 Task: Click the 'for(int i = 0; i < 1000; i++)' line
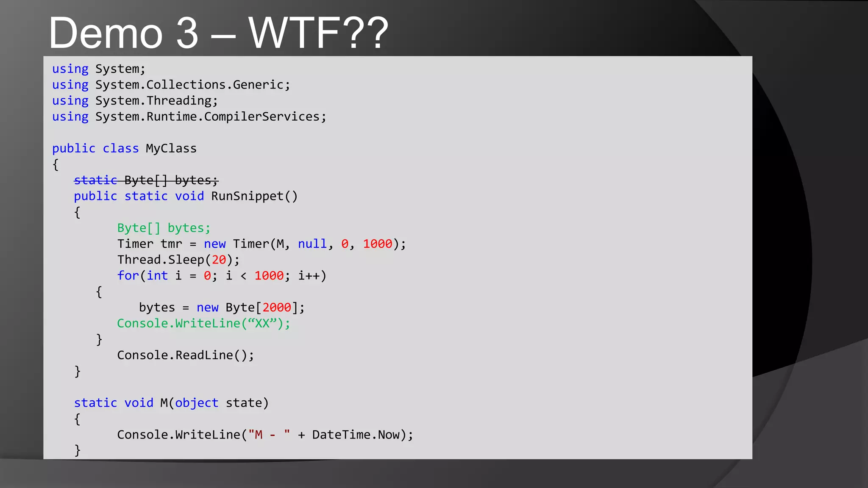[x=222, y=276]
